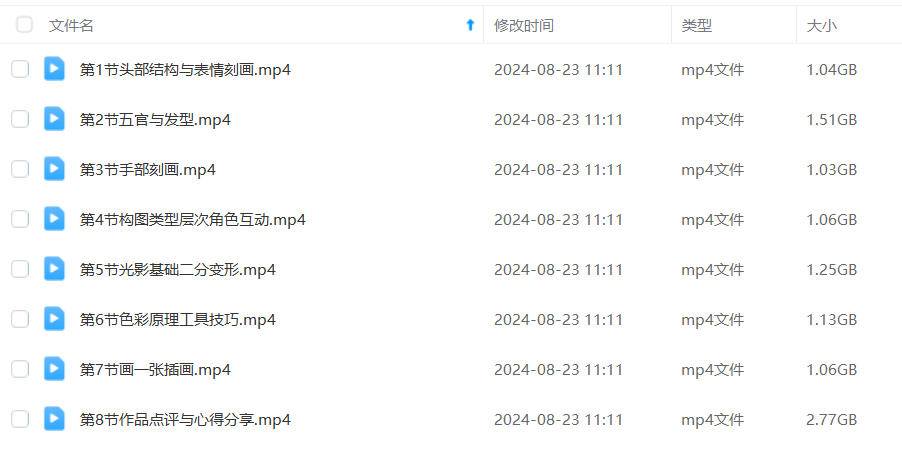Click video icon for 第2节五官与发型.mp4

click(54, 119)
